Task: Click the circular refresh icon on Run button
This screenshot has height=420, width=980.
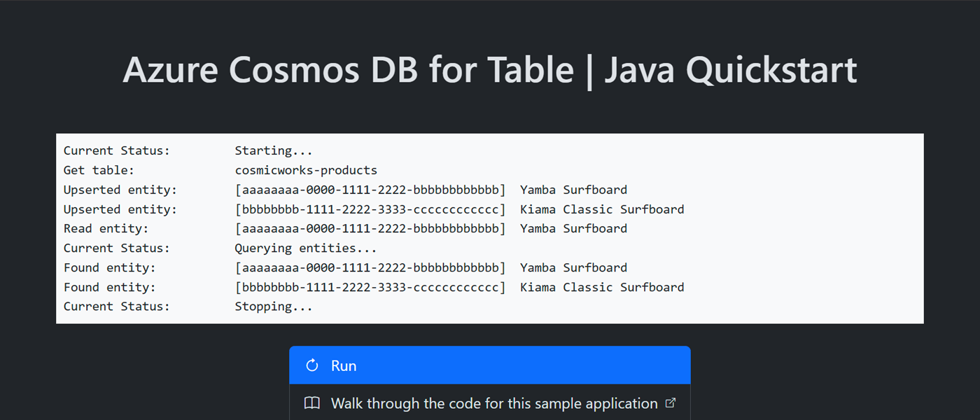Action: click(x=311, y=365)
